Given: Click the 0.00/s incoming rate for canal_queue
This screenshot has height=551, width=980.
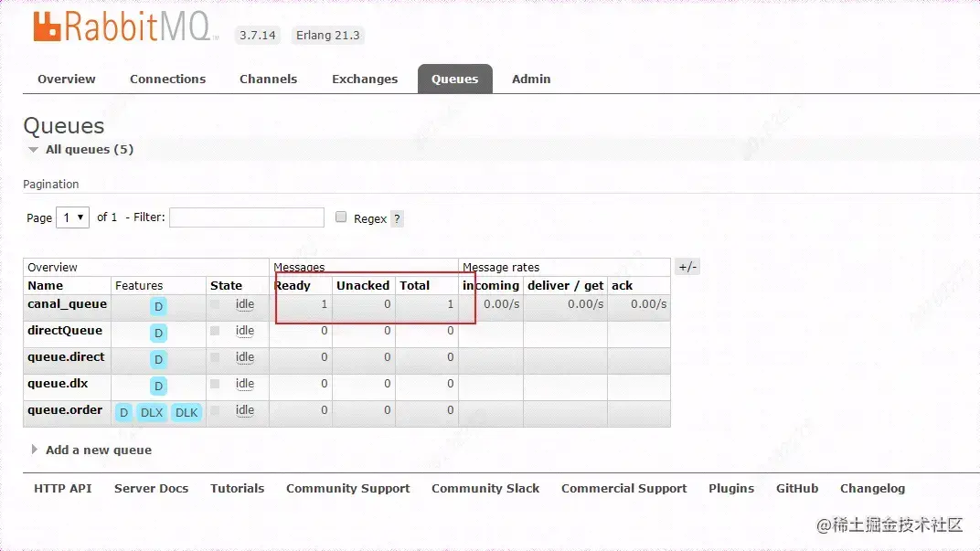Looking at the screenshot, I should coord(502,304).
